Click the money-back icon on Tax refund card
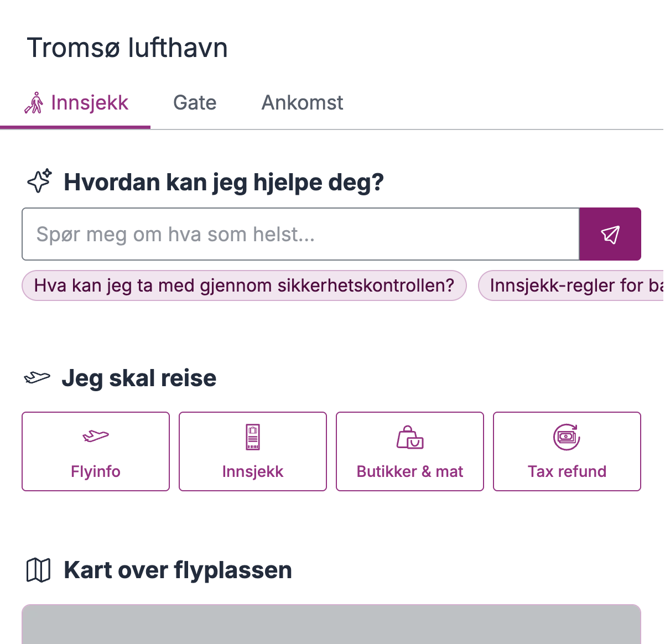The height and width of the screenshot is (644, 665). pyautogui.click(x=567, y=437)
